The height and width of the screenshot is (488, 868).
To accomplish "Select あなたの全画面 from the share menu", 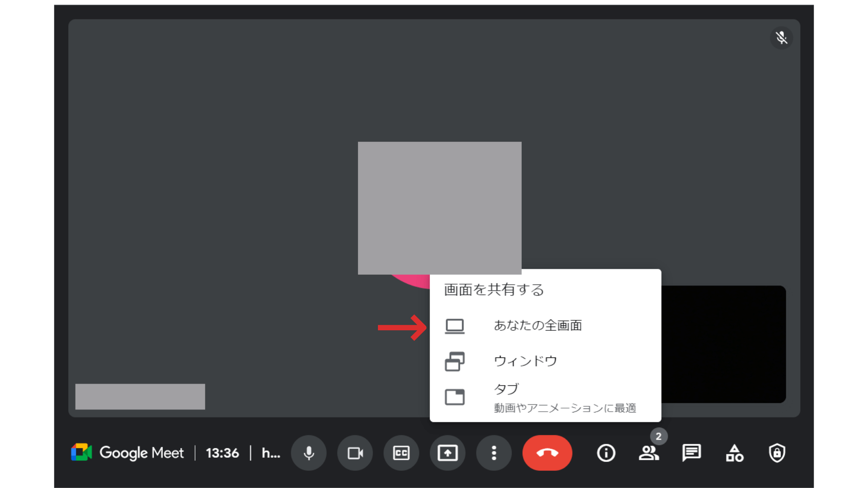I will point(538,325).
